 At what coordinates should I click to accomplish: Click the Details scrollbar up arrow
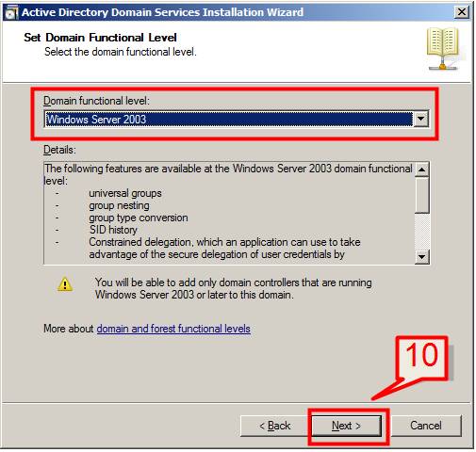[x=421, y=169]
